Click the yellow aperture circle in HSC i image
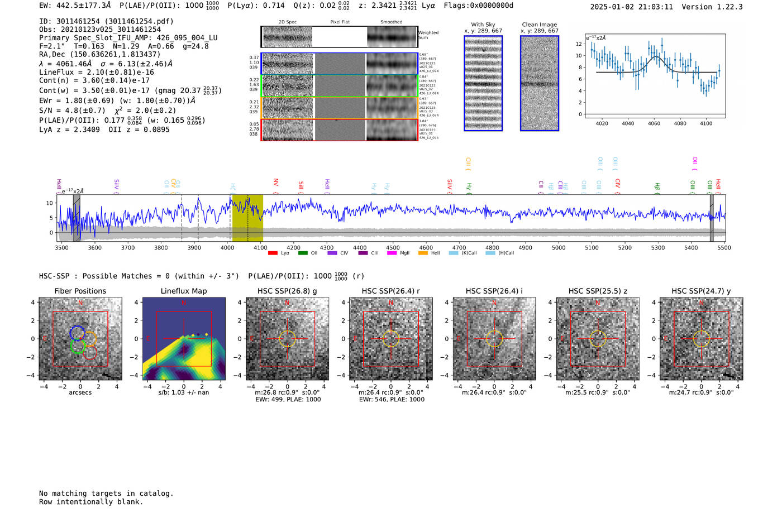Viewport: 782px width, 532px height. pyautogui.click(x=494, y=339)
